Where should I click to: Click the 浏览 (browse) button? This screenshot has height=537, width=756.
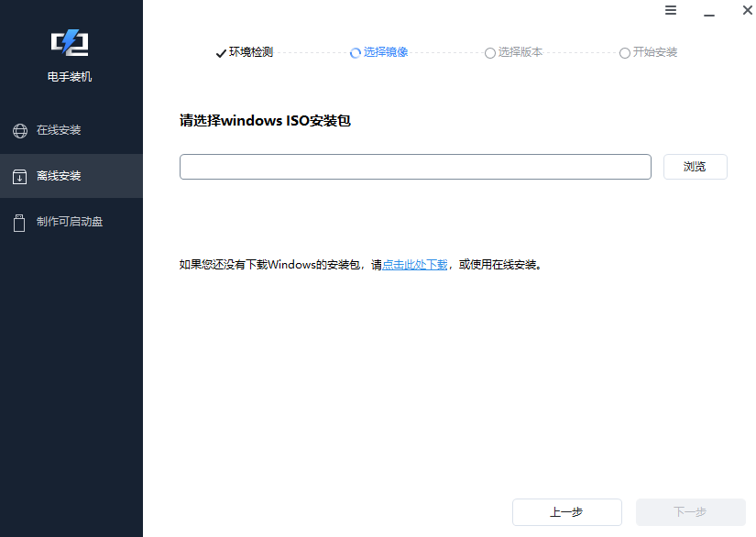pos(695,167)
